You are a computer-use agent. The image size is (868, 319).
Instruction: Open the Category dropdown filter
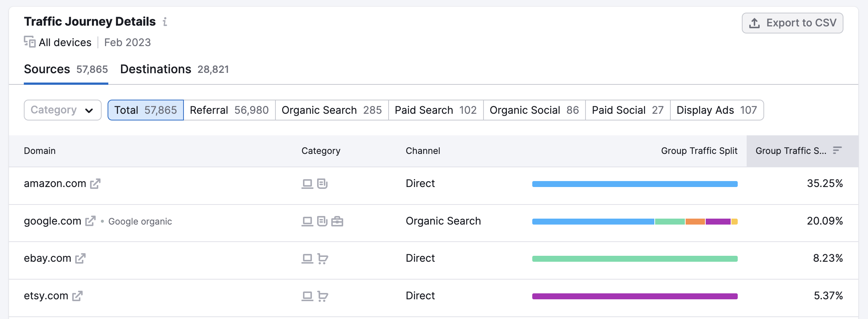(63, 110)
